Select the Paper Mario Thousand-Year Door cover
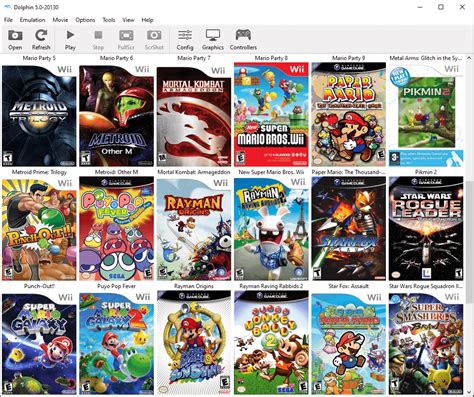 tap(349, 114)
